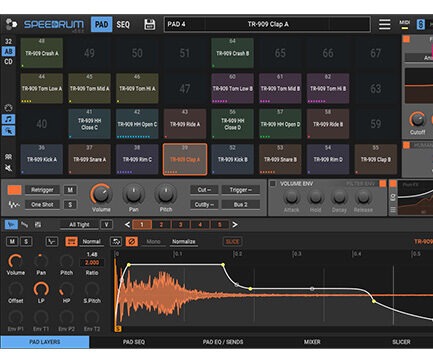The image size is (433, 363).
Task: Toggle the music note play mode icon
Action: coord(8,119)
